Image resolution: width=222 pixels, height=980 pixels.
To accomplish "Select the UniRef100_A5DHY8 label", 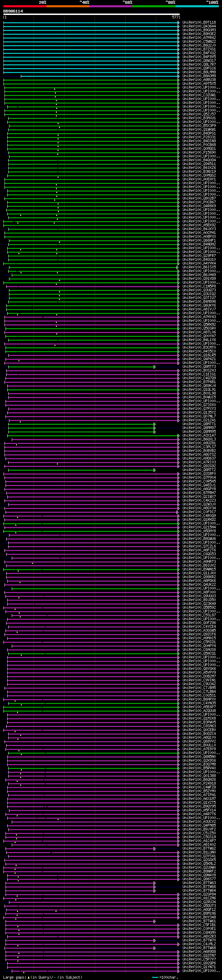I will (199, 531).
